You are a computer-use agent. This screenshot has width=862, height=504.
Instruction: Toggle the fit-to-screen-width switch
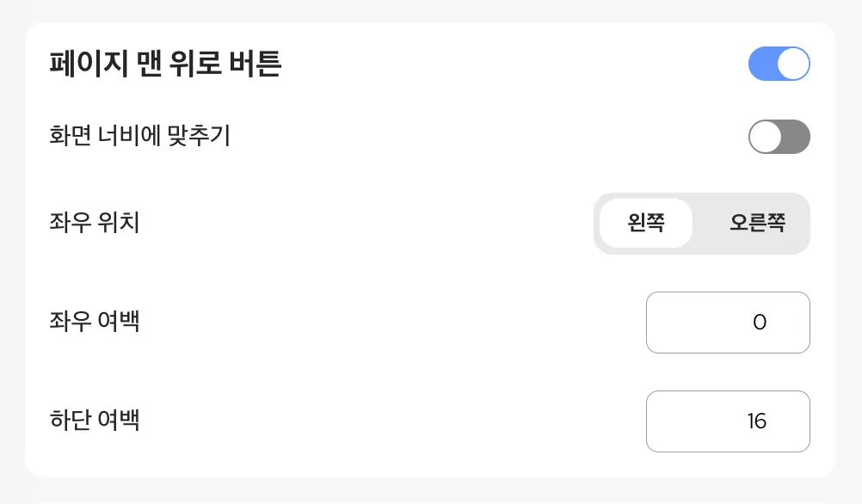point(779,137)
